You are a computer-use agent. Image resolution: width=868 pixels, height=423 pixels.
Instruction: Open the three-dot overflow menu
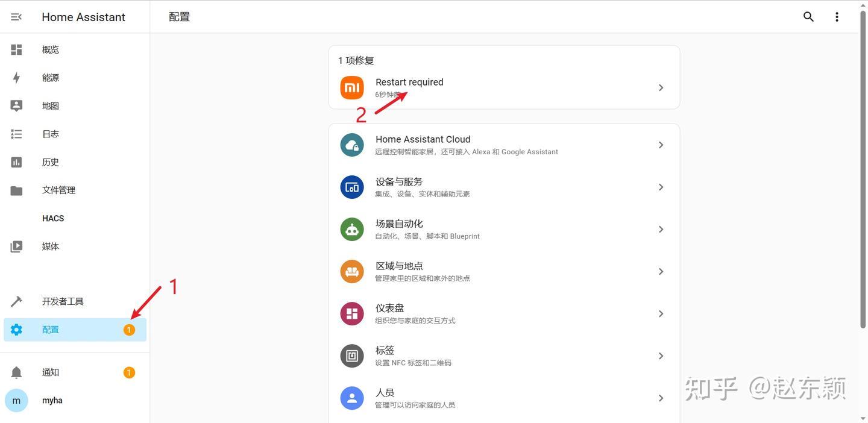[837, 17]
